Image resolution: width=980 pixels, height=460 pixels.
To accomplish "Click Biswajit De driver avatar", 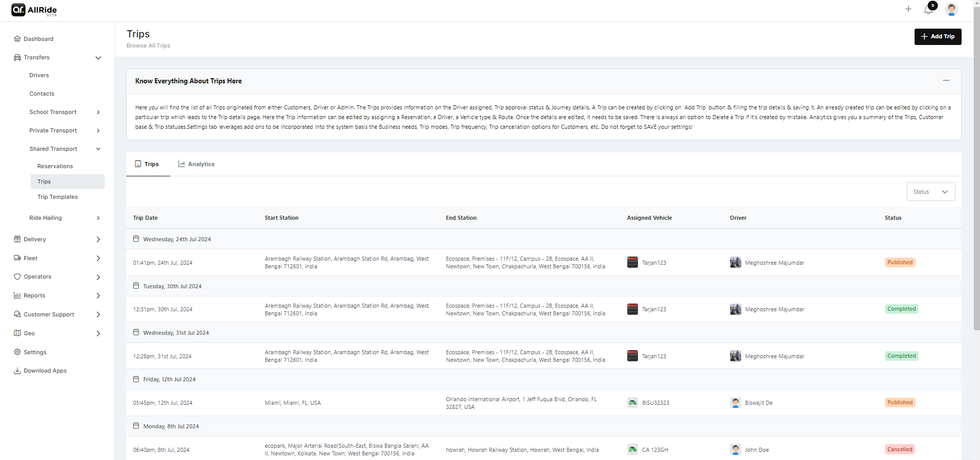I will pos(735,403).
